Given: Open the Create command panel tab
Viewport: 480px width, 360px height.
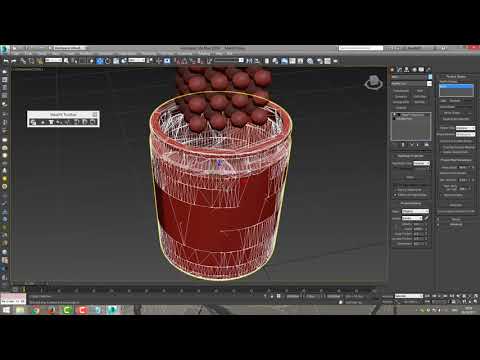Looking at the screenshot, I should coord(393,69).
